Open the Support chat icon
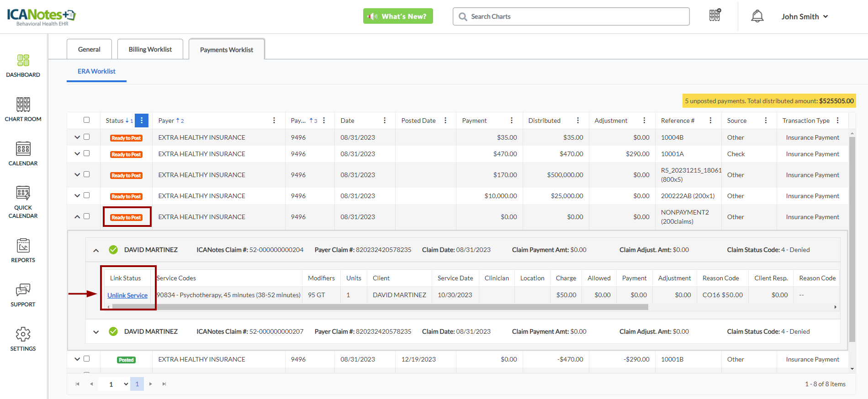Screen dimensions: 868x399 pos(23,290)
